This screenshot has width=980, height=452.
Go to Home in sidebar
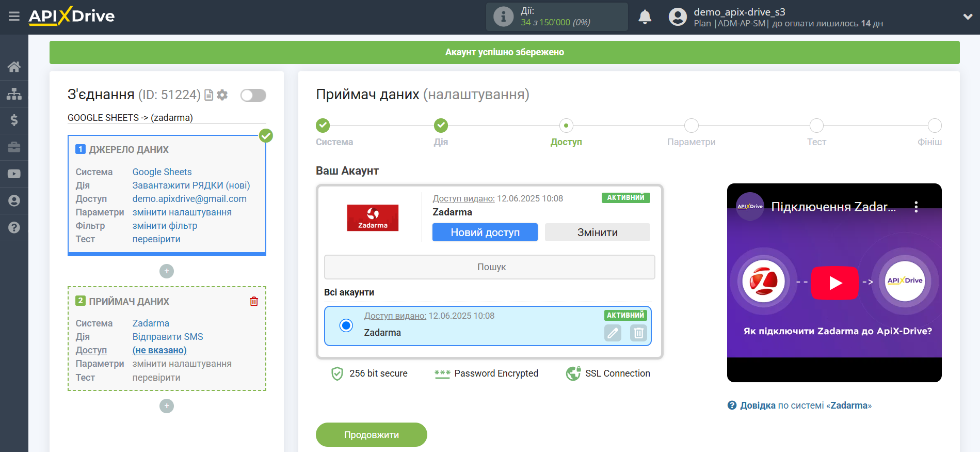(x=14, y=67)
